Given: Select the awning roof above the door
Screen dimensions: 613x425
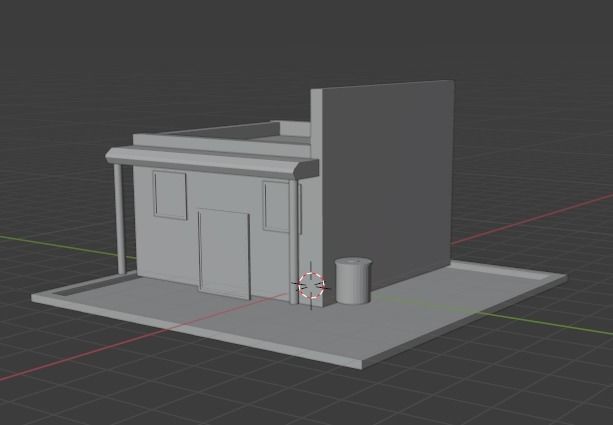Looking at the screenshot, I should click(212, 161).
